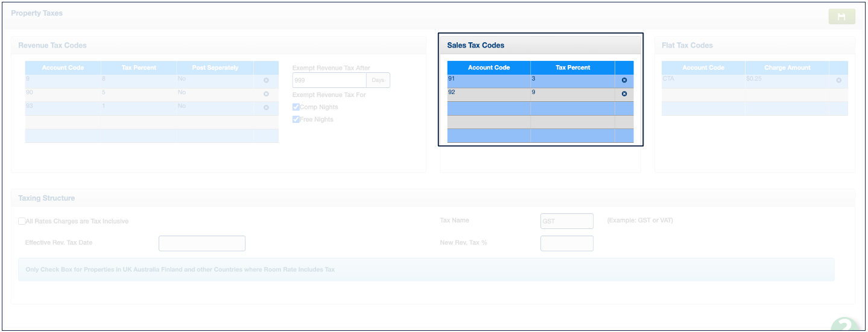
Task: Delete revenue tax code 93 row
Action: [266, 108]
